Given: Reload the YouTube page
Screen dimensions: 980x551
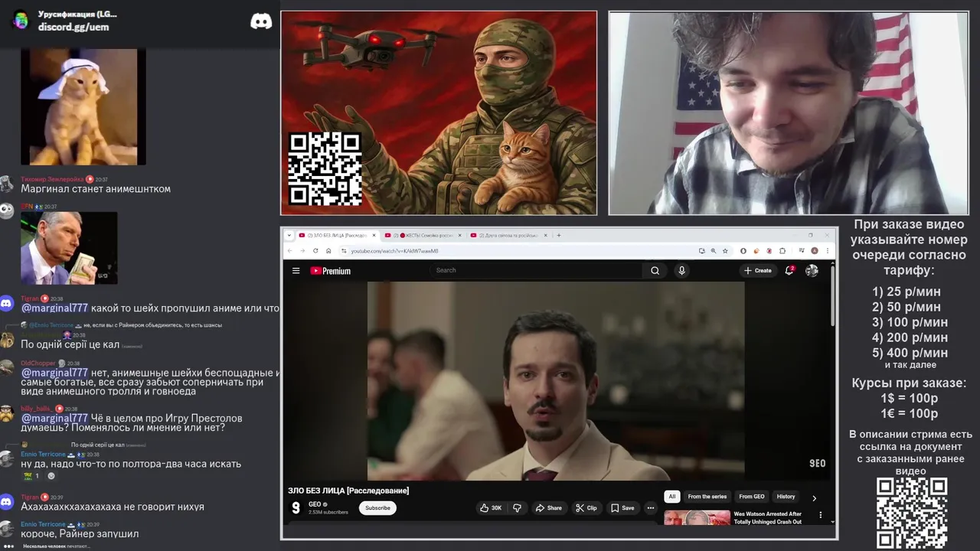Looking at the screenshot, I should (315, 251).
